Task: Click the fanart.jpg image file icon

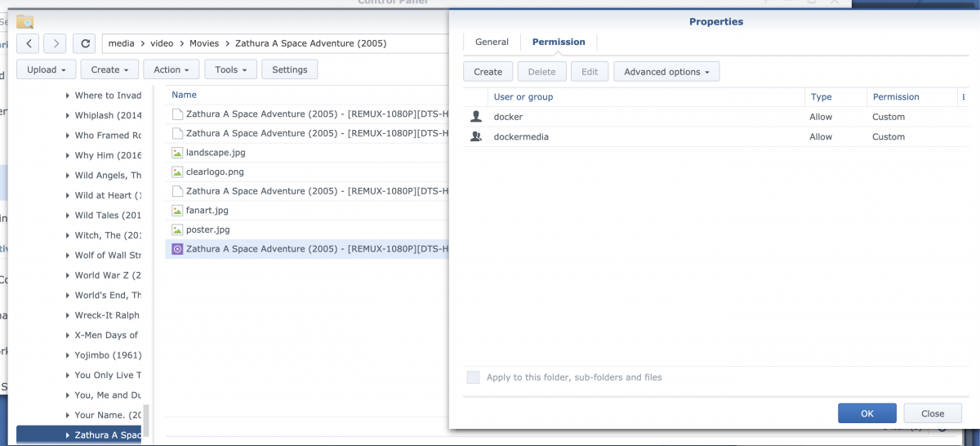Action: point(177,210)
